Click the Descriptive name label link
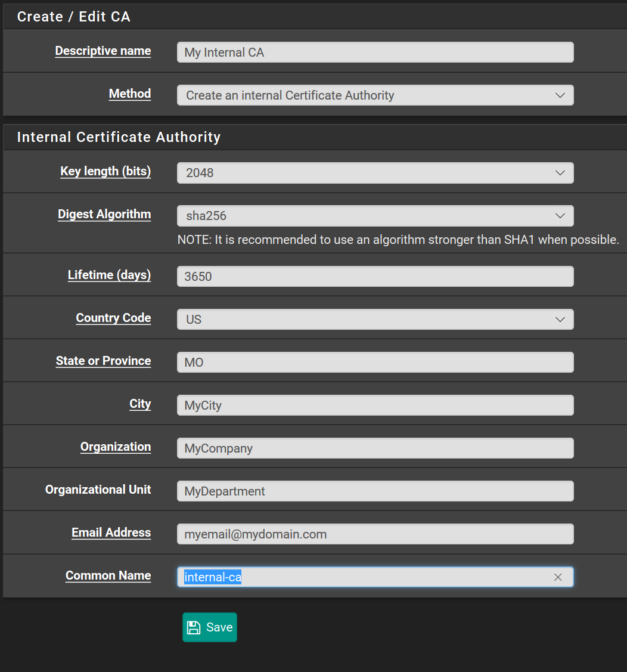Viewport: 627px width, 672px height. pos(103,51)
